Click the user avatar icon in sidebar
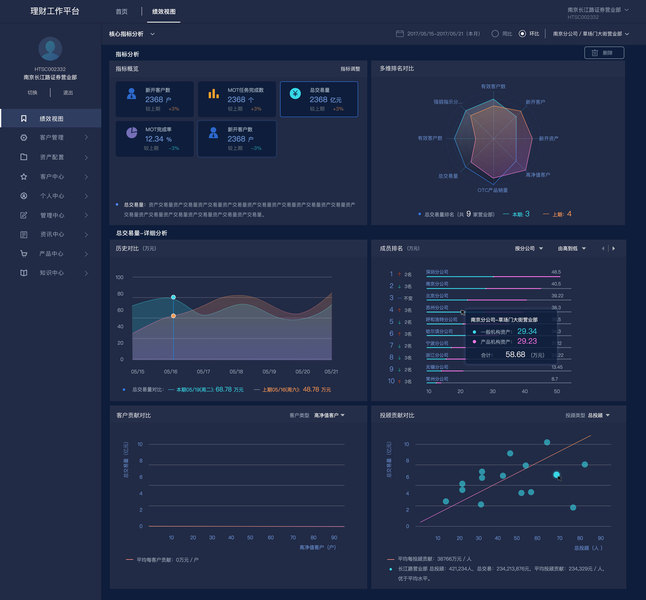This screenshot has height=600, width=646. (x=50, y=49)
